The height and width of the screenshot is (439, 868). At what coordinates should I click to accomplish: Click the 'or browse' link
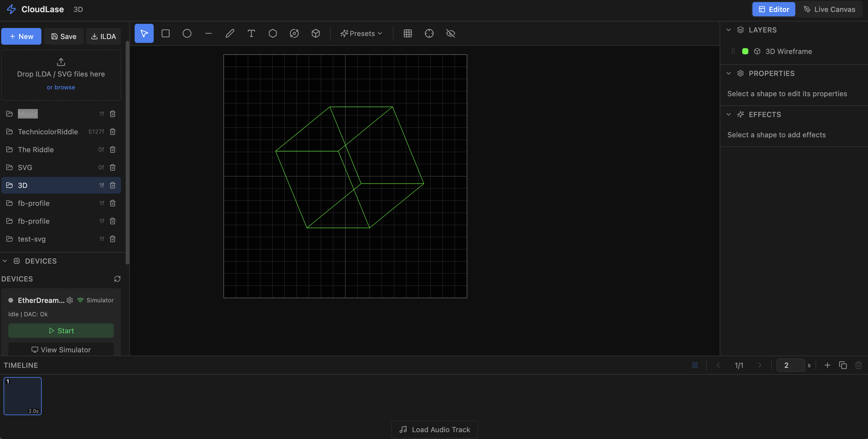61,87
